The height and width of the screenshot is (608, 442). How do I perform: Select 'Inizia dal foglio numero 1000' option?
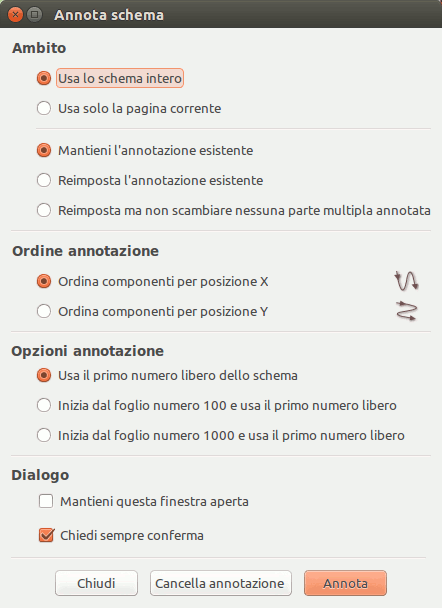pos(44,435)
